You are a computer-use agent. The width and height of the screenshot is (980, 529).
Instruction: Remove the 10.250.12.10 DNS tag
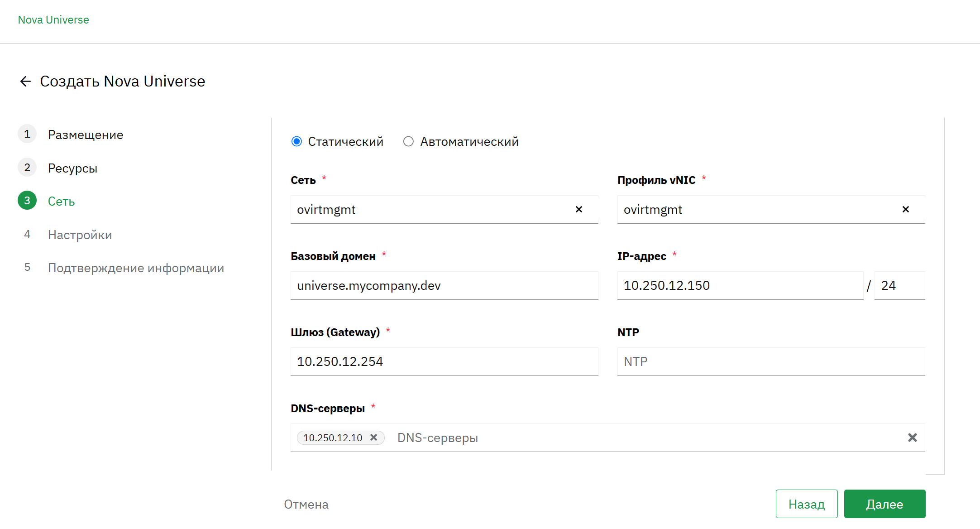[x=373, y=438]
